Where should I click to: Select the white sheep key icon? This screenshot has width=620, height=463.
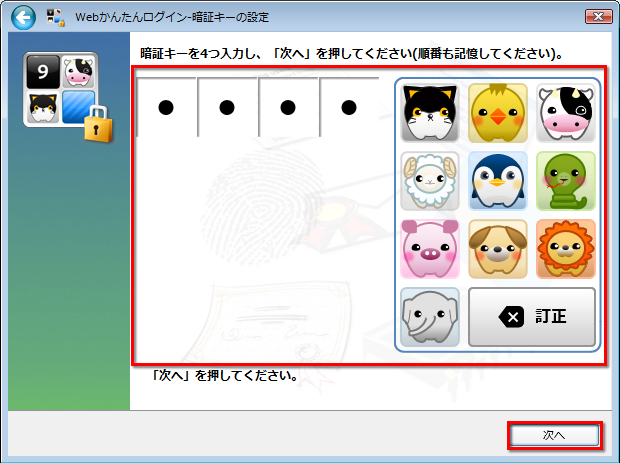tap(430, 181)
